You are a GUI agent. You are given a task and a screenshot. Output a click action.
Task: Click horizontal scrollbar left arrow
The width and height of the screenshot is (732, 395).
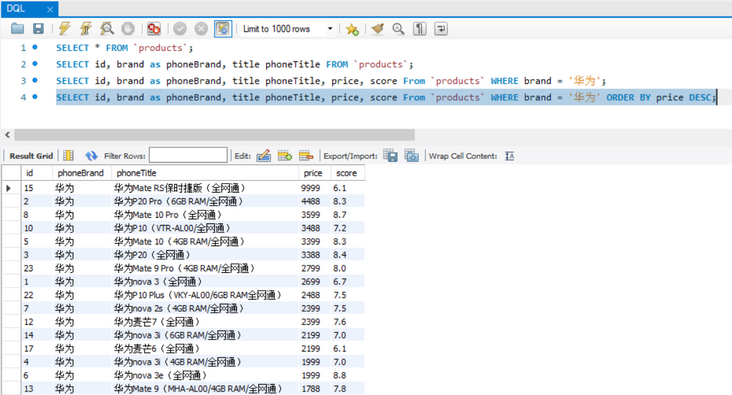point(7,135)
